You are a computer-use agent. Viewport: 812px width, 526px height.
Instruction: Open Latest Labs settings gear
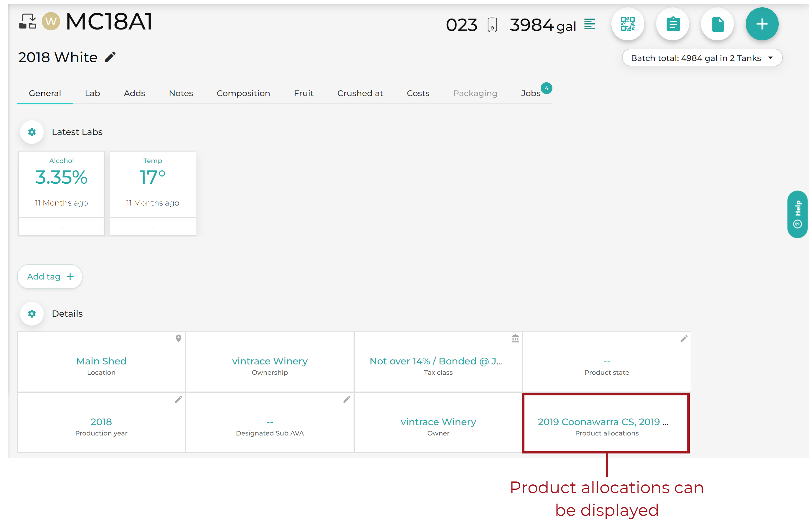point(32,132)
